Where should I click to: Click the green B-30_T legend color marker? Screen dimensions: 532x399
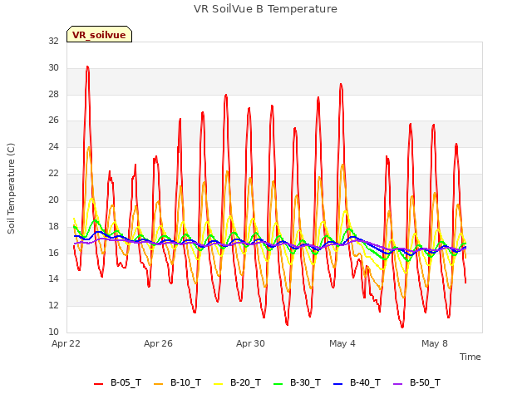click(x=278, y=384)
